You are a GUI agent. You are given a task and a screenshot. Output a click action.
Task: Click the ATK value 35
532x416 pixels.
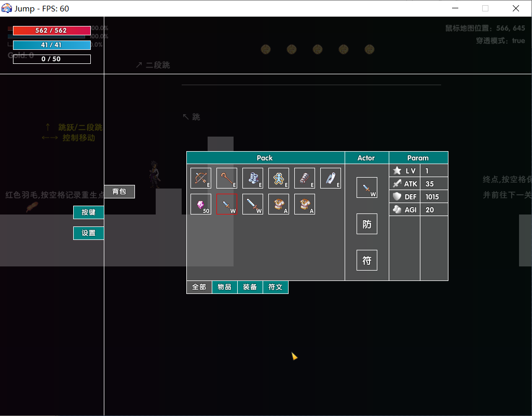click(x=430, y=184)
